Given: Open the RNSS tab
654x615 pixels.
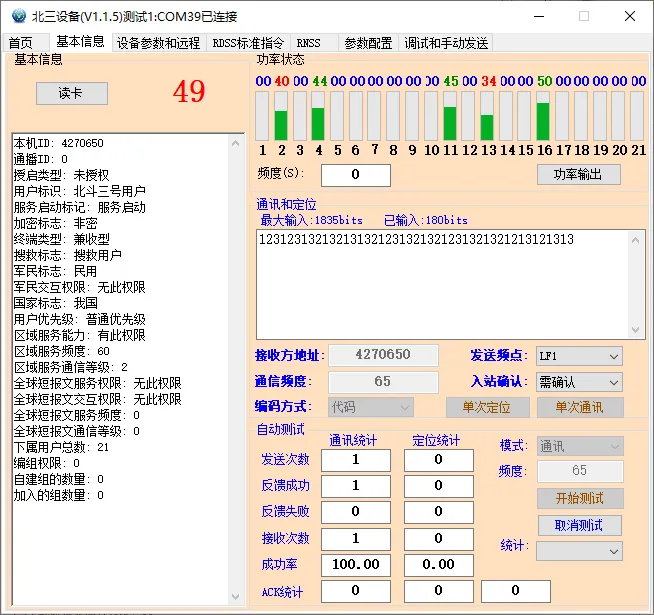Looking at the screenshot, I should coord(309,43).
